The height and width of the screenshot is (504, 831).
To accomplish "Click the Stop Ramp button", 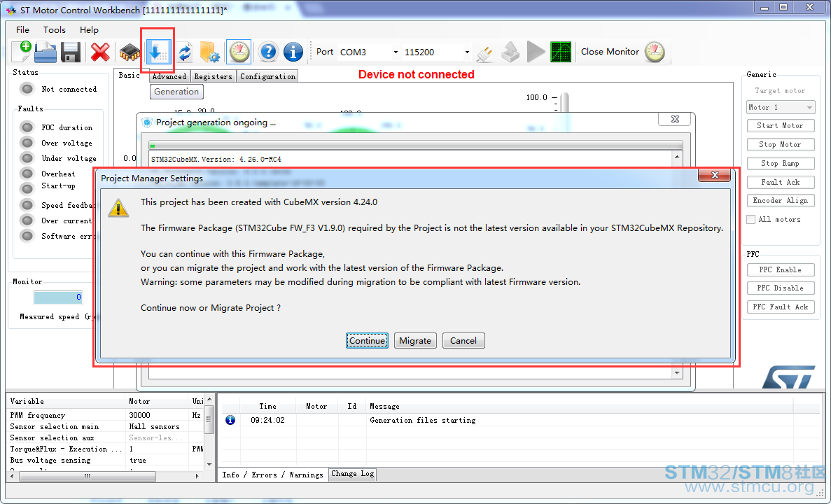I will (x=781, y=163).
